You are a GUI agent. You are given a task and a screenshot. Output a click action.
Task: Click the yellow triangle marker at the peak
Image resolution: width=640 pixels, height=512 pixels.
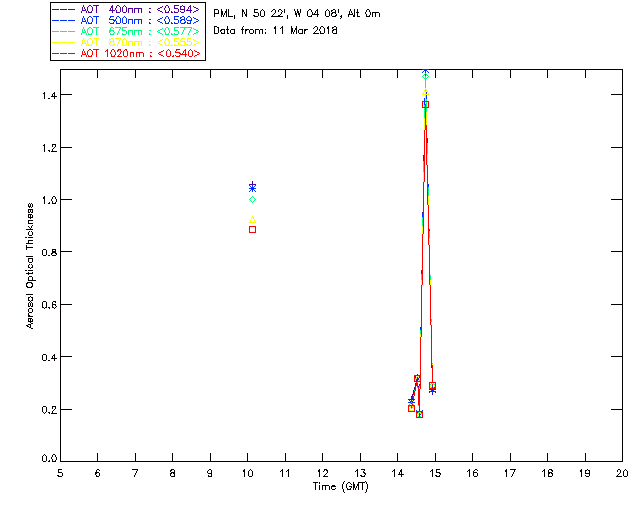tap(425, 92)
